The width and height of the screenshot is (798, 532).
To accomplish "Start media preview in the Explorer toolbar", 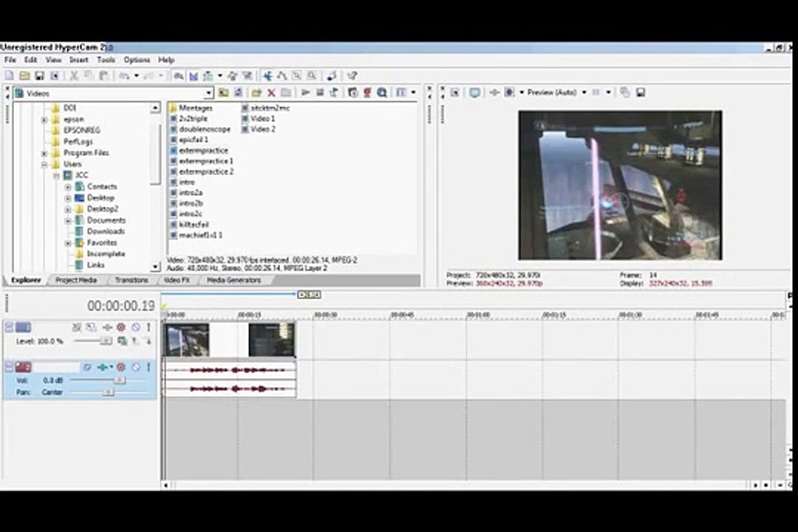I will pos(305,92).
